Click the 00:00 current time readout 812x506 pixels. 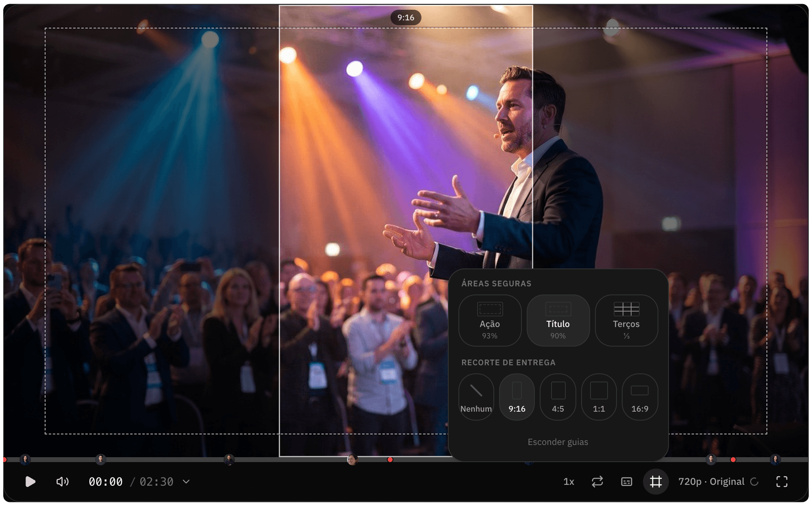point(106,482)
